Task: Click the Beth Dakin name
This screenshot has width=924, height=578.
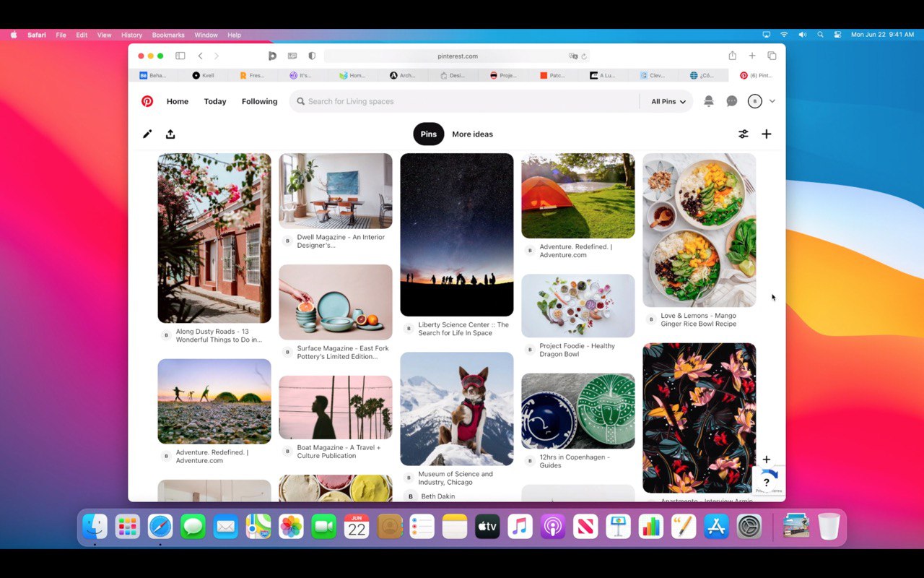Action: 438,496
